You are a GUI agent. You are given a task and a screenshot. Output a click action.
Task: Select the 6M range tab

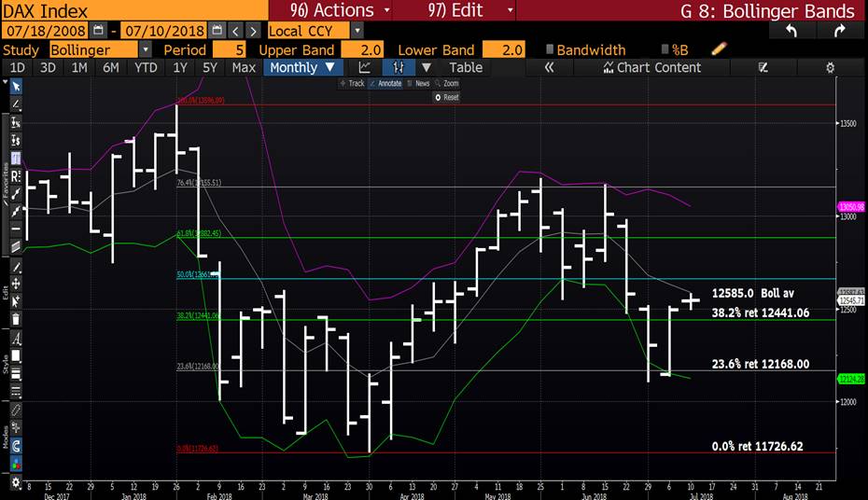pyautogui.click(x=111, y=67)
